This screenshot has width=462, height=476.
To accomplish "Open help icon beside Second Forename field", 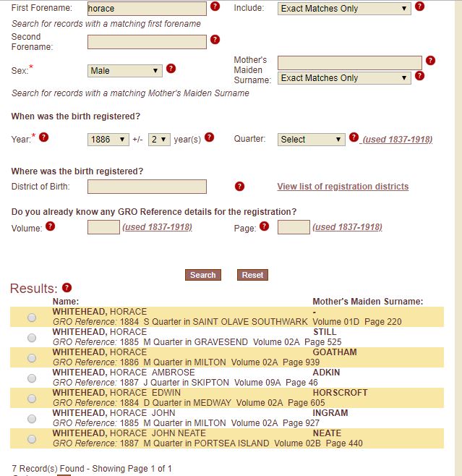I will coord(215,40).
